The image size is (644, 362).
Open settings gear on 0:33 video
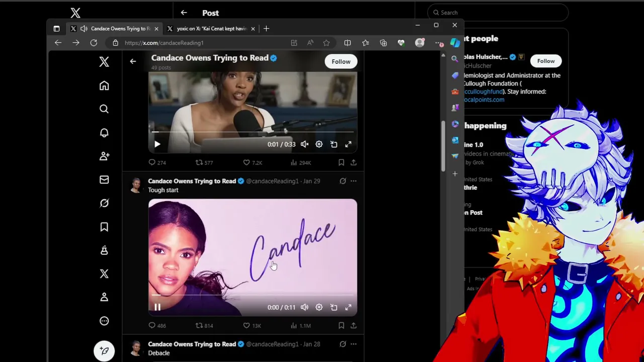point(319,144)
